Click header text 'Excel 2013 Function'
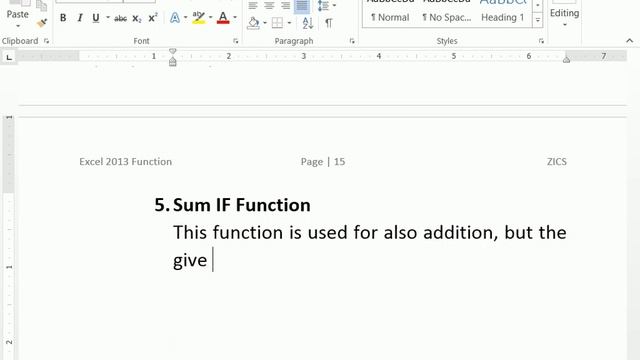Image resolution: width=640 pixels, height=360 pixels. [x=125, y=162]
